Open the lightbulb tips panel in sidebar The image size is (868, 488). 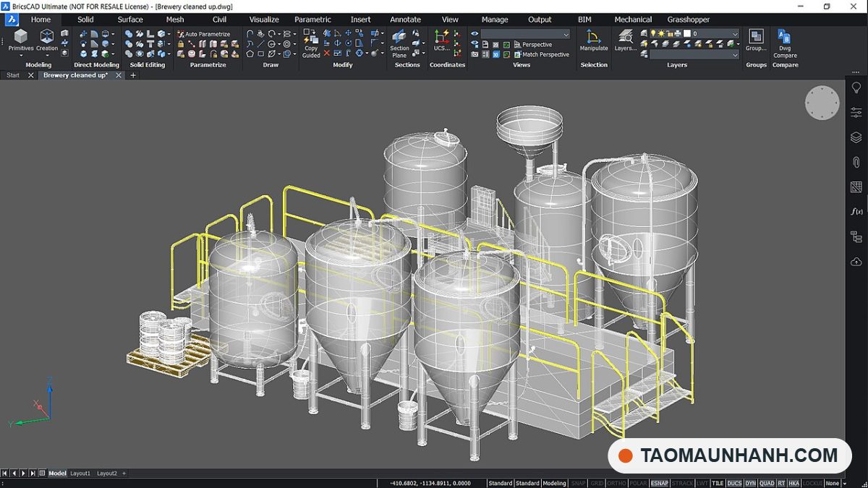856,87
